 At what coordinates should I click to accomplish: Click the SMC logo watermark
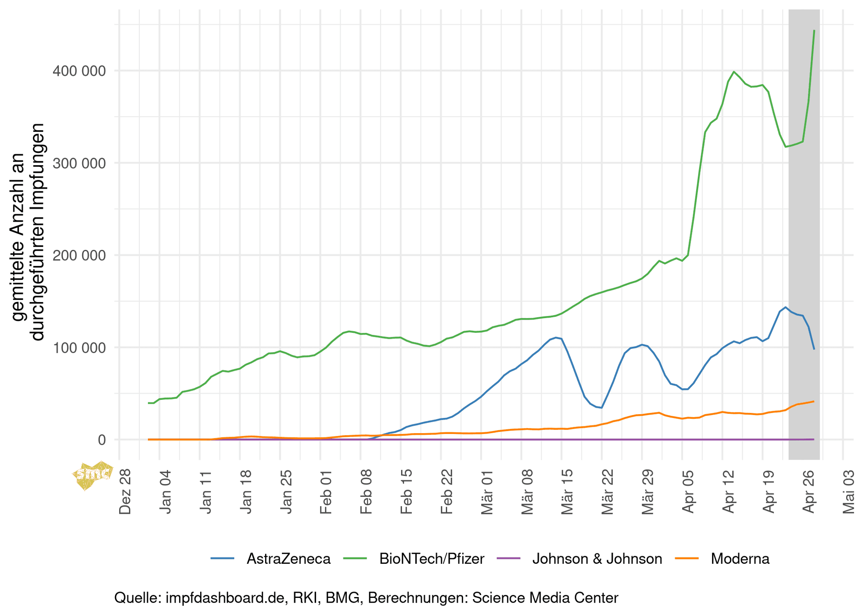(x=92, y=475)
